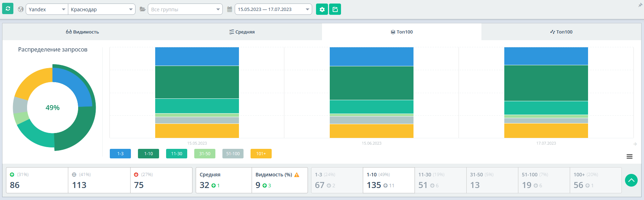
Task: Select the 51-100 (7%) stat card
Action: pyautogui.click(x=544, y=180)
